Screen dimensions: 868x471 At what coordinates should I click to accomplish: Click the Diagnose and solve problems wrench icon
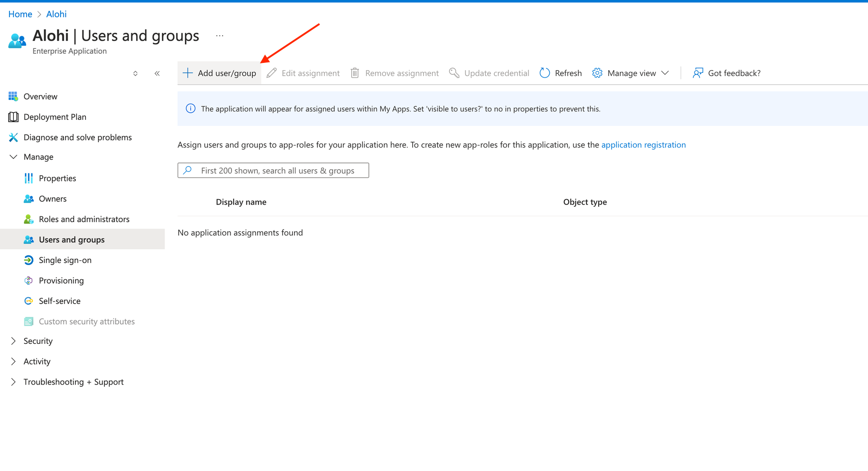(x=13, y=137)
